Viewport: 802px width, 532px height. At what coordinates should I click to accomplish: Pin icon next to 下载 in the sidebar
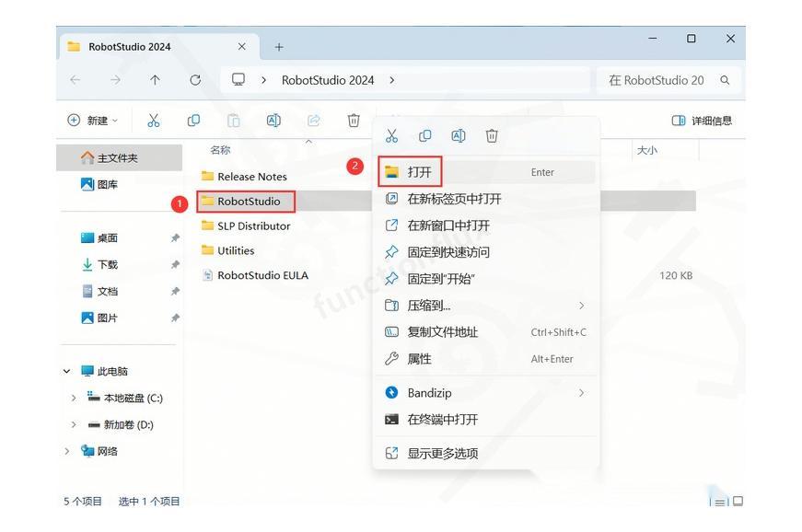[175, 264]
